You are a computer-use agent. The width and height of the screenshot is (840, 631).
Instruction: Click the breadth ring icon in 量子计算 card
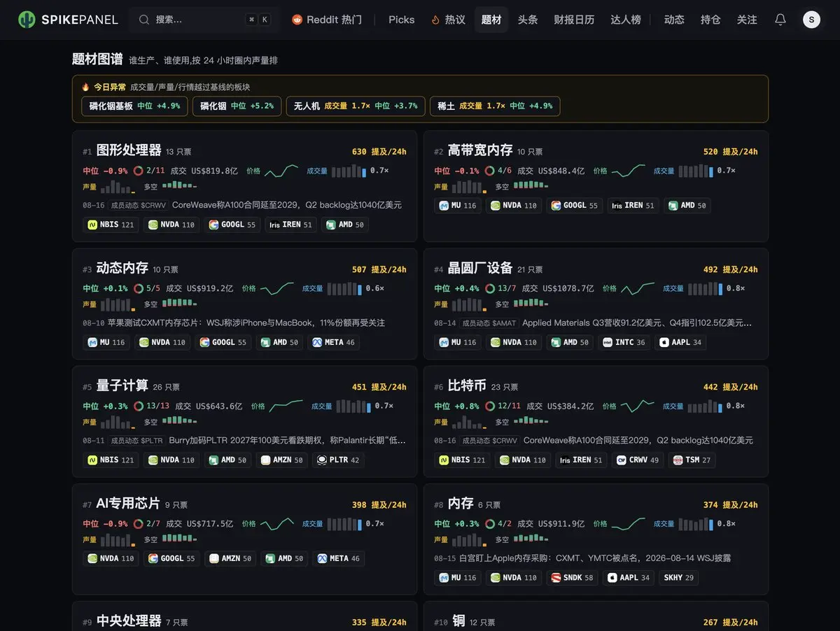[x=139, y=406]
